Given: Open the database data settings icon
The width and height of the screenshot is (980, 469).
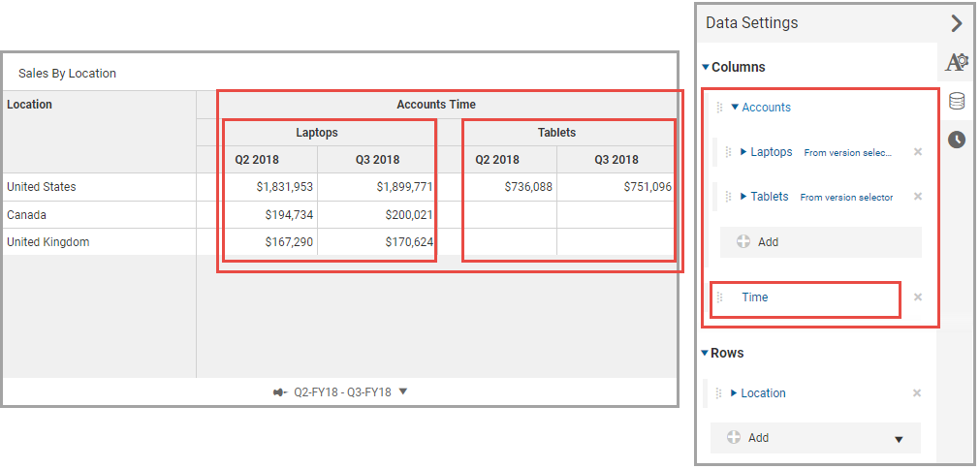Looking at the screenshot, I should click(x=957, y=101).
